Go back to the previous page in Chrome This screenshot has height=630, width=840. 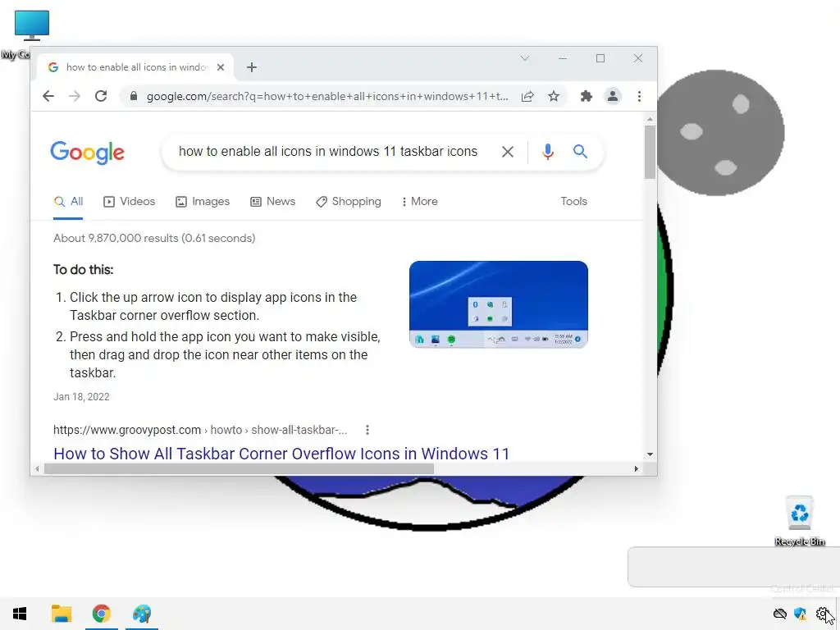48,96
